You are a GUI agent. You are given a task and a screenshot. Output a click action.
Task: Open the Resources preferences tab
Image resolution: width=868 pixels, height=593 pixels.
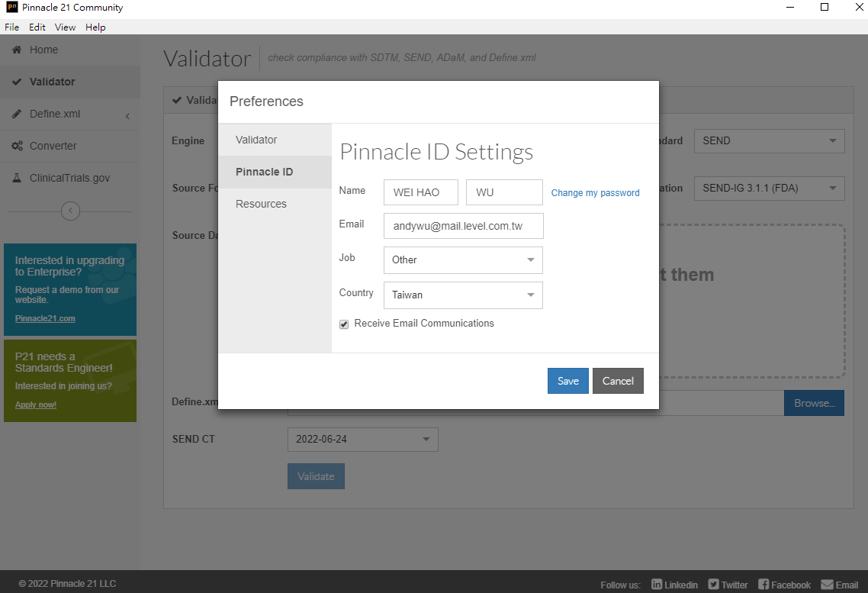click(x=261, y=204)
